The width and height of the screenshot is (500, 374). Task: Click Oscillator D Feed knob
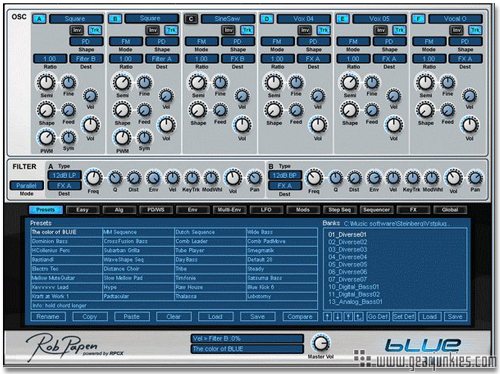pyautogui.click(x=296, y=110)
